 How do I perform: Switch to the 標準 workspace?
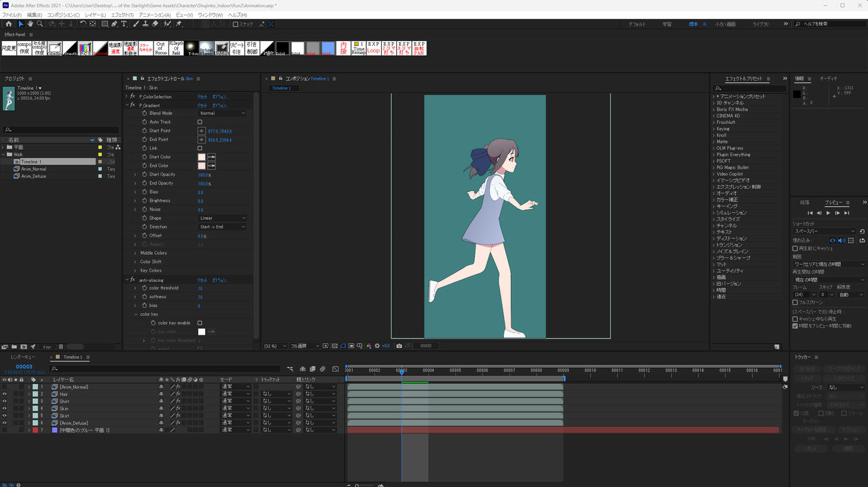693,25
